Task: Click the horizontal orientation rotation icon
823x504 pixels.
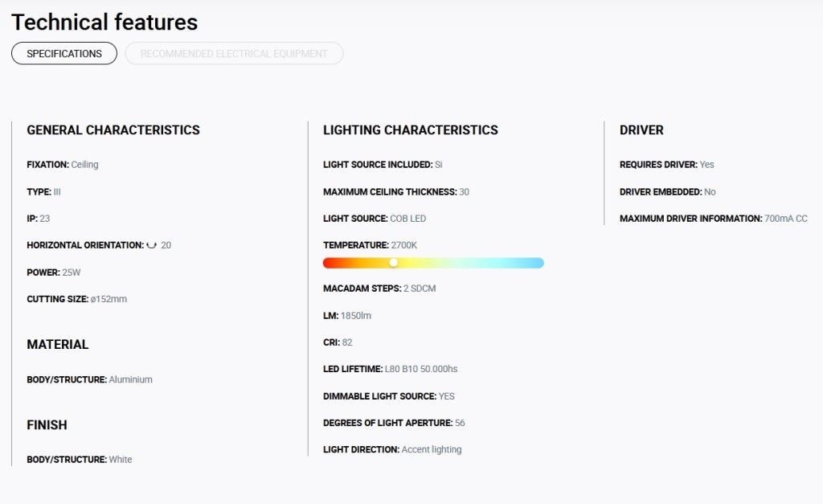Action: tap(151, 245)
